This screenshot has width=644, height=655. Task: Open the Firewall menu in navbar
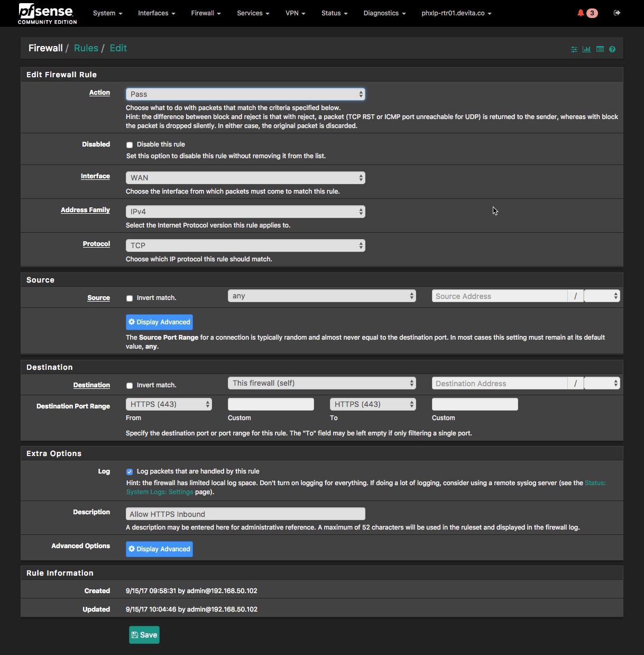(206, 13)
